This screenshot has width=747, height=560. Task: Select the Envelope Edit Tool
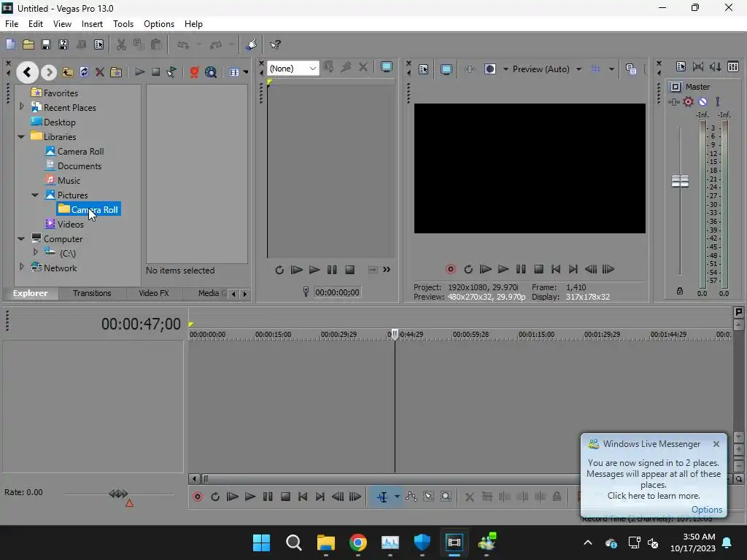pos(411,497)
